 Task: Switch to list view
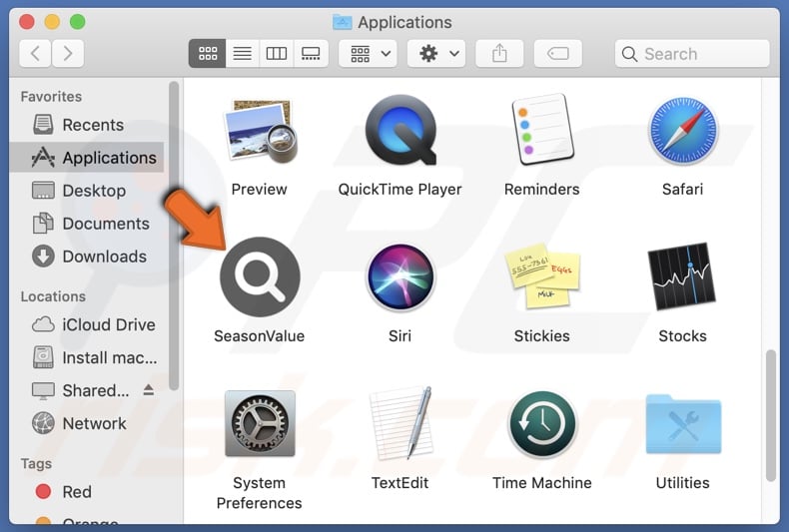pos(242,53)
